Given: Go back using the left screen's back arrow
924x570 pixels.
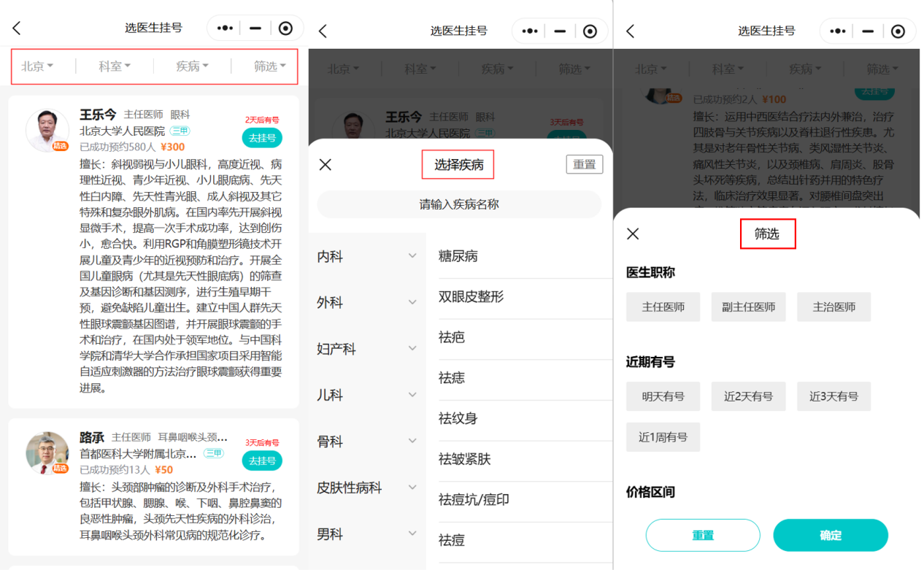Looking at the screenshot, I should pos(17,28).
